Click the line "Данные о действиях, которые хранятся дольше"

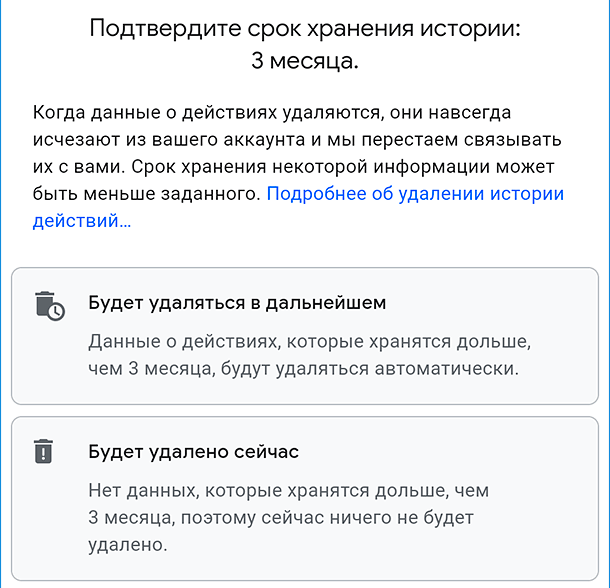[x=309, y=342]
